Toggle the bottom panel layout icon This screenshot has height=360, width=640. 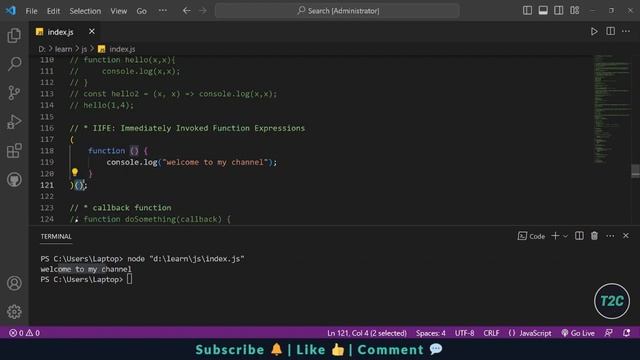pyautogui.click(x=543, y=11)
